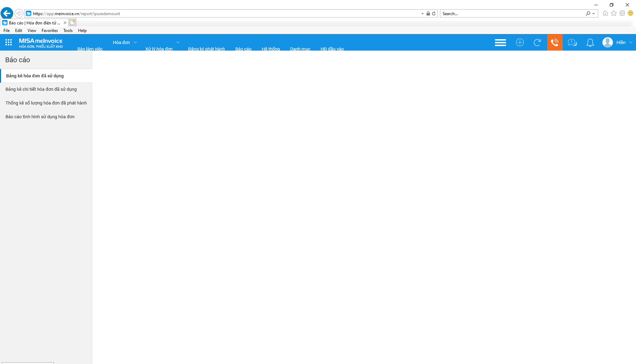
Task: Click the user avatar icon
Action: (607, 42)
